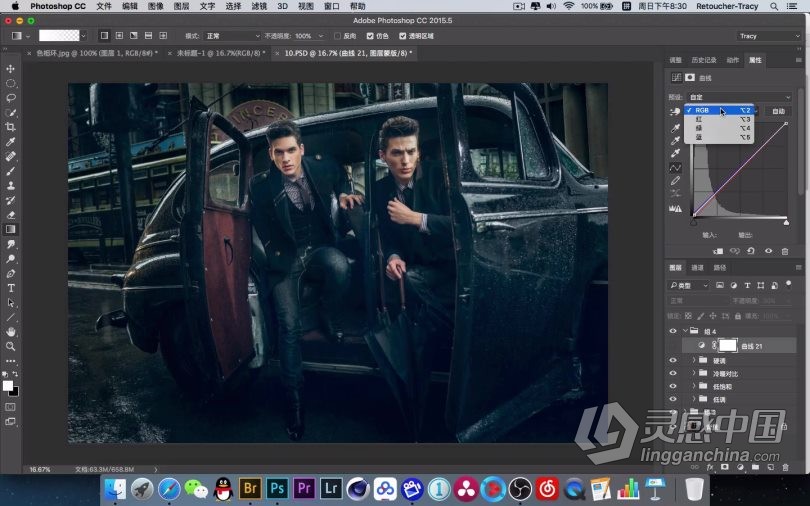Select the Elliptical Marquee tool
Screen dimensions: 810x506
(x=10, y=83)
